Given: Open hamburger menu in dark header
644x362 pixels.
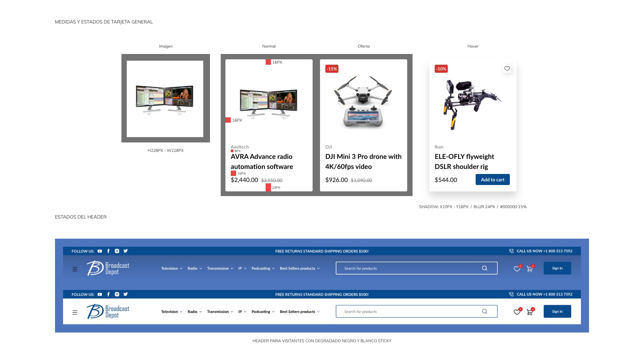Looking at the screenshot, I should [x=75, y=269].
